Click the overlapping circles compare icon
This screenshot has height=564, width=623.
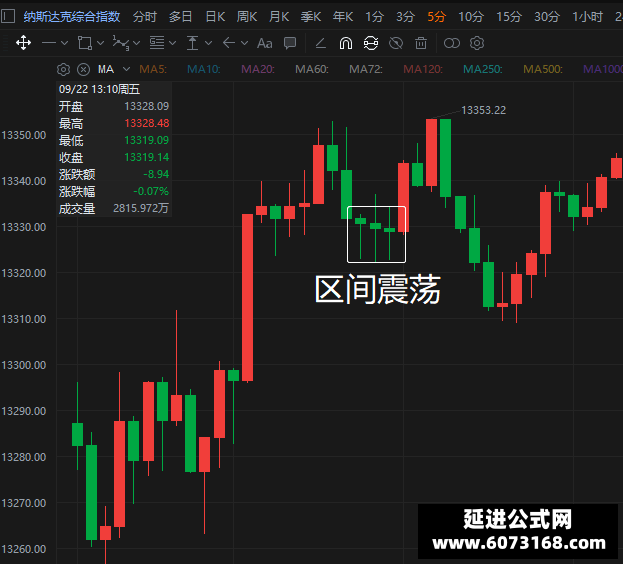tap(452, 43)
